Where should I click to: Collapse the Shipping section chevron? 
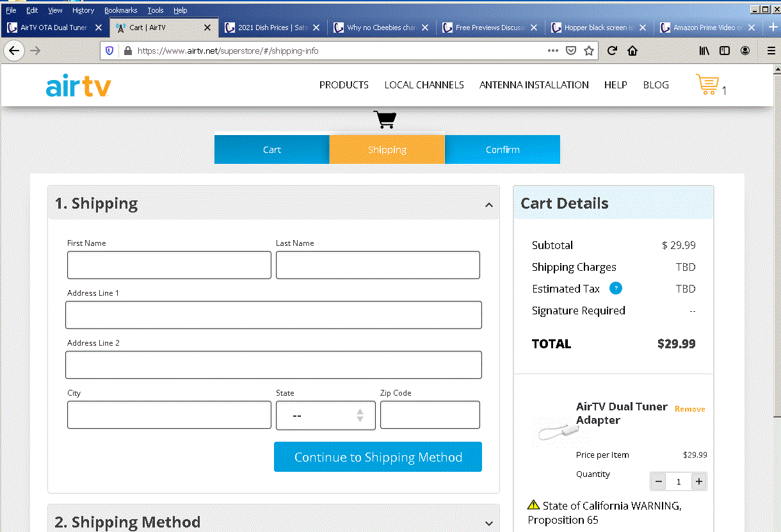coord(488,205)
